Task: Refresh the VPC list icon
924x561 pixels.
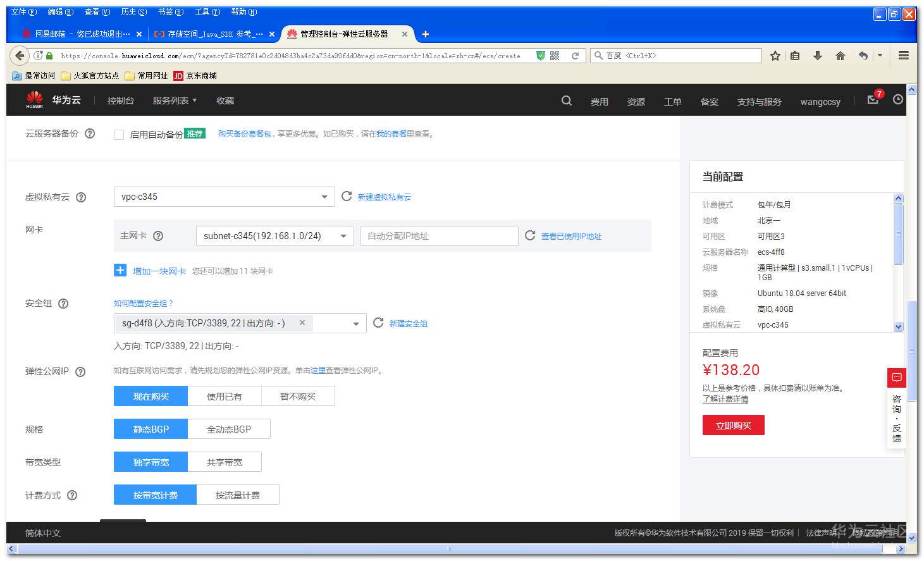Action: [x=347, y=196]
